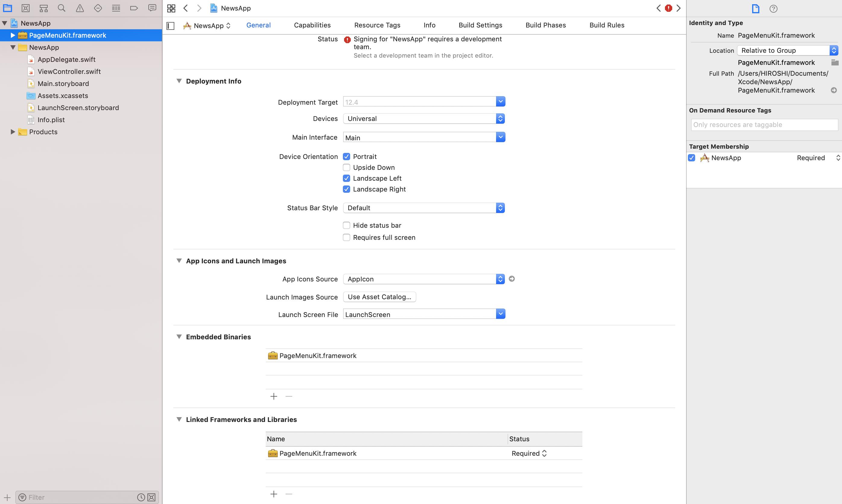Show the File inspector icon
Viewport: 842px width, 504px height.
click(755, 8)
